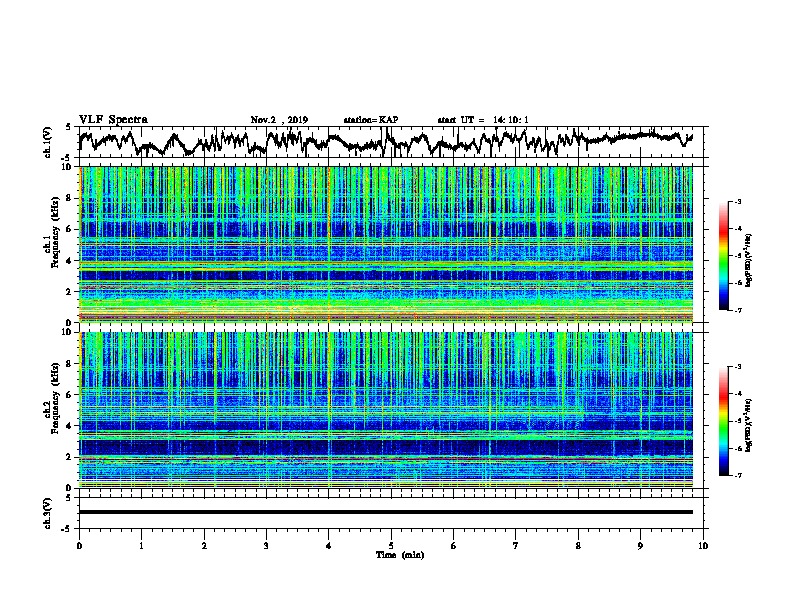
Task: Click the "station=KAP" label
Action: (x=371, y=120)
